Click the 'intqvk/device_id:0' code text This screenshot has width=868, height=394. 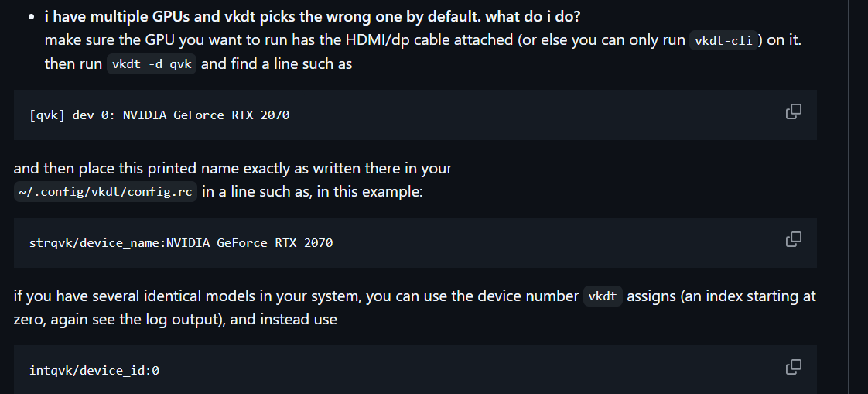[x=94, y=371]
